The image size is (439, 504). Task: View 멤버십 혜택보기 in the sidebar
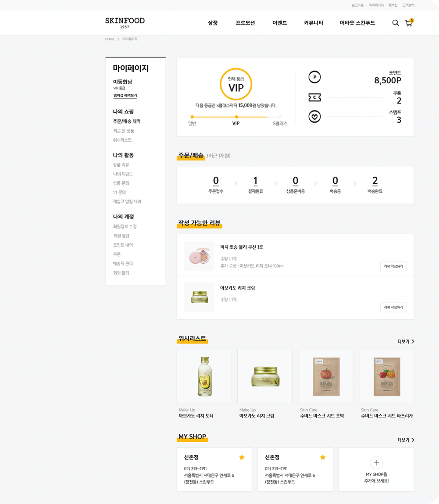pyautogui.click(x=125, y=96)
